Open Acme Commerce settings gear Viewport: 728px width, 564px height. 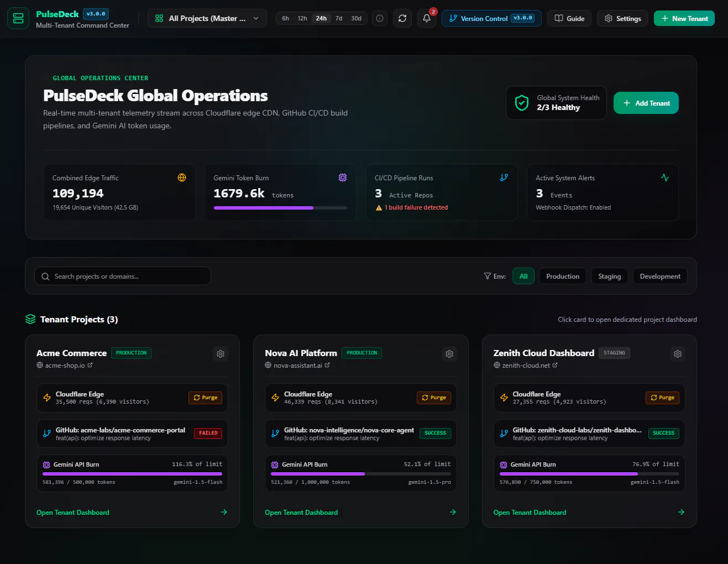coord(221,354)
